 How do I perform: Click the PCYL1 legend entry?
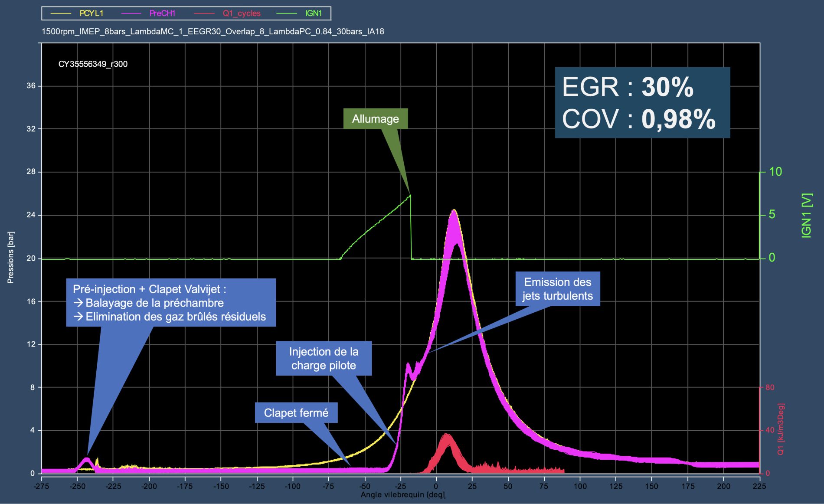click(91, 13)
